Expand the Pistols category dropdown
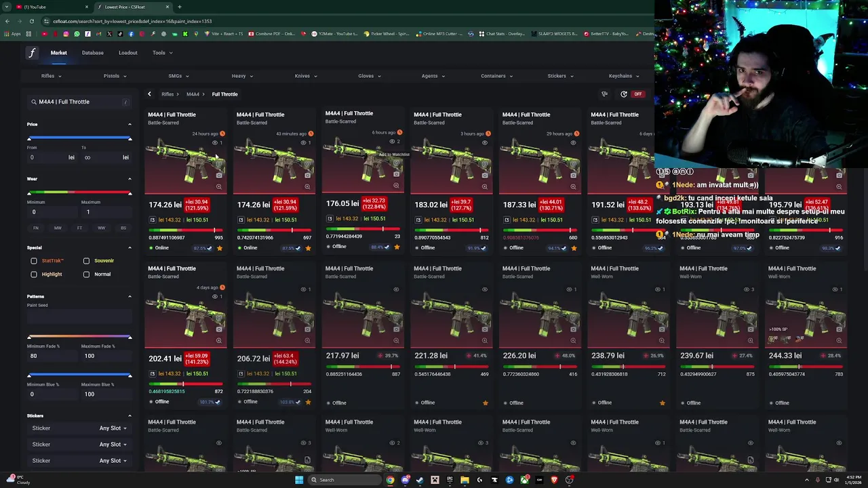This screenshot has width=868, height=488. tap(115, 76)
